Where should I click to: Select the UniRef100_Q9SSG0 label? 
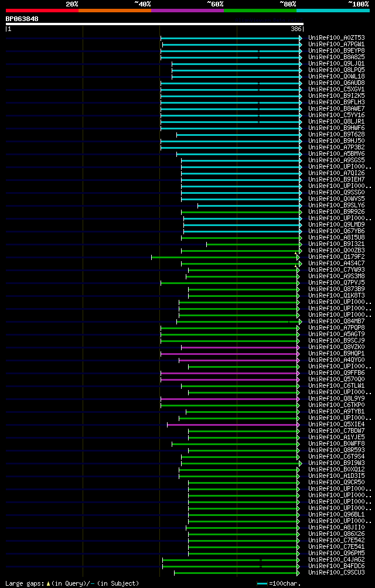[x=336, y=192]
